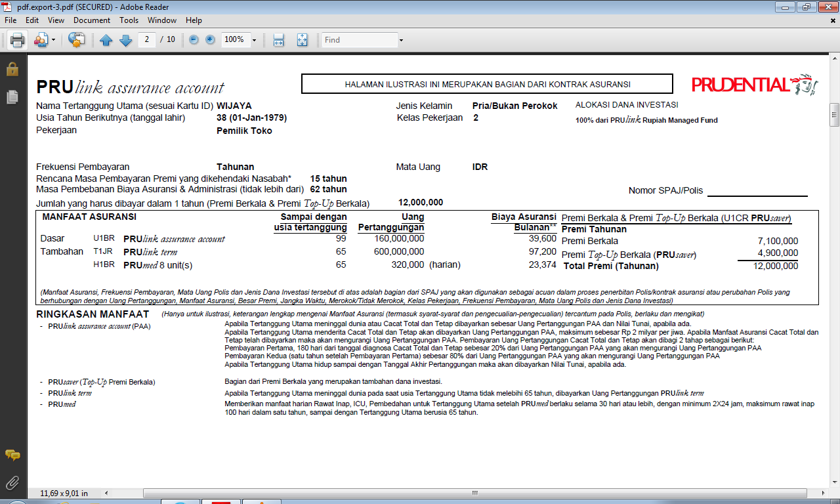Click the vertical scrollbar up arrow
Screen dimensions: 840x504
point(834,58)
